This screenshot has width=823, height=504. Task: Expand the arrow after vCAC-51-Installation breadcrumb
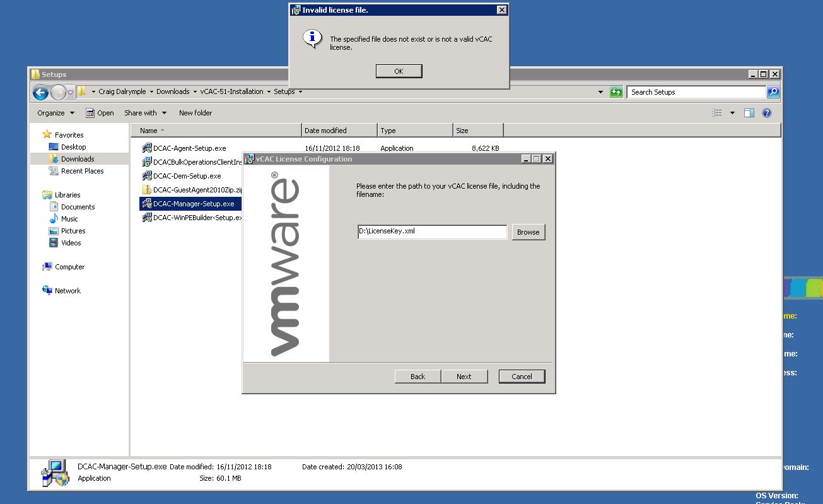click(269, 91)
